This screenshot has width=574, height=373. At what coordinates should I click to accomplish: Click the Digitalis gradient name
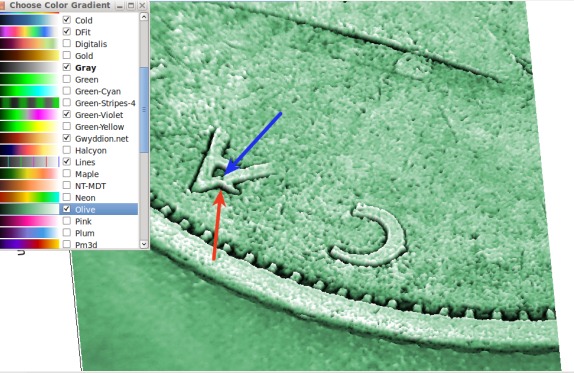[91, 44]
